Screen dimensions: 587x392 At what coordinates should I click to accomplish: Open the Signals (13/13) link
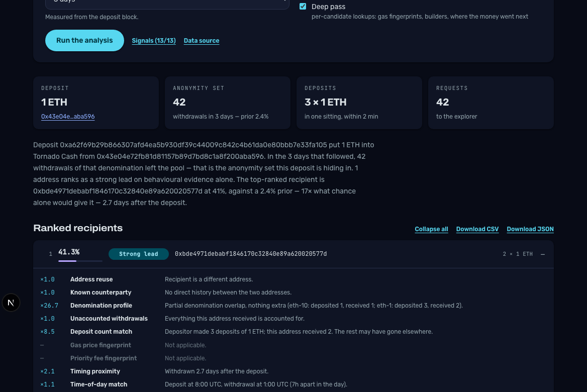point(153,40)
